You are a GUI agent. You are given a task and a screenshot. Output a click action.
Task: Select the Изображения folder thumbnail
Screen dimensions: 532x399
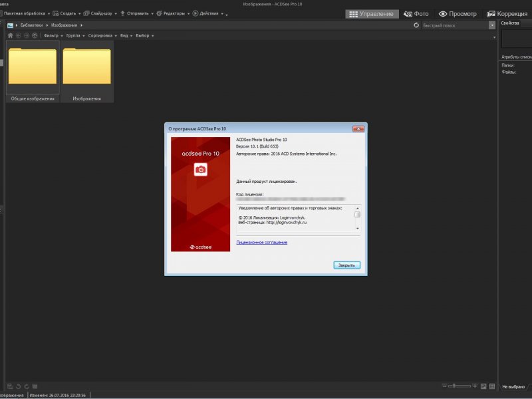click(87, 71)
